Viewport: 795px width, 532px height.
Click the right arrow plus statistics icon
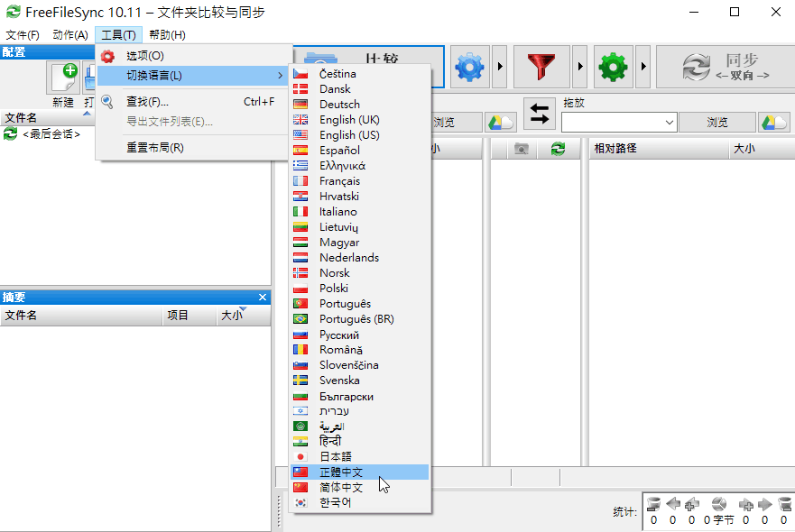coord(745,504)
